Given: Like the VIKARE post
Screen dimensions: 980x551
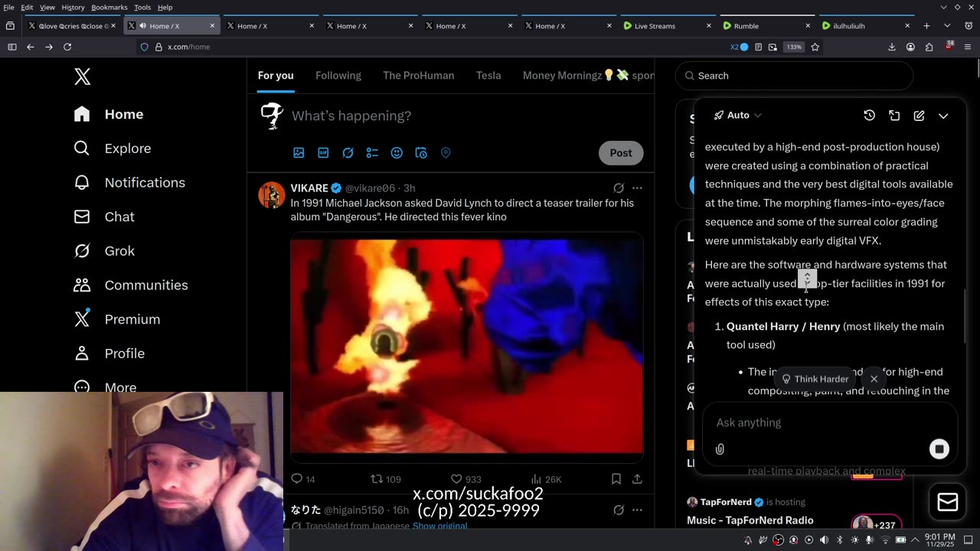Looking at the screenshot, I should (465, 479).
